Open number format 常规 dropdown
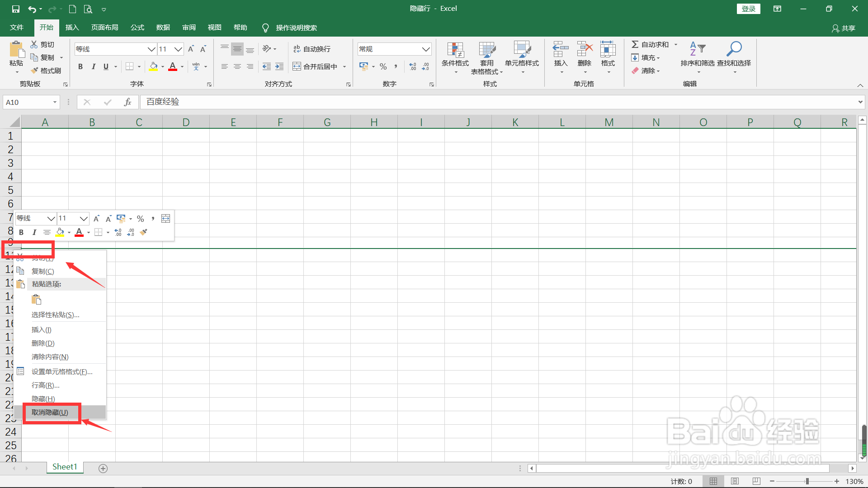The height and width of the screenshot is (488, 868). (426, 49)
